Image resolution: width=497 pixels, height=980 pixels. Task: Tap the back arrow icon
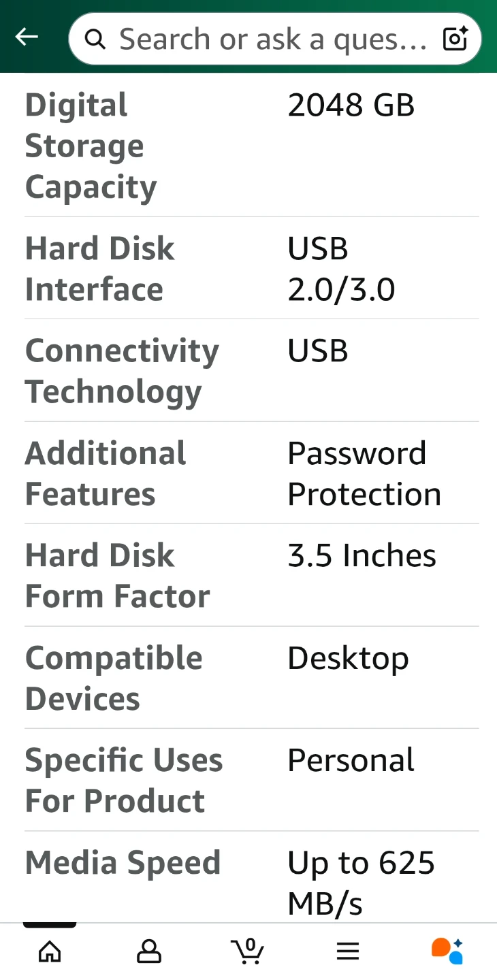point(27,37)
